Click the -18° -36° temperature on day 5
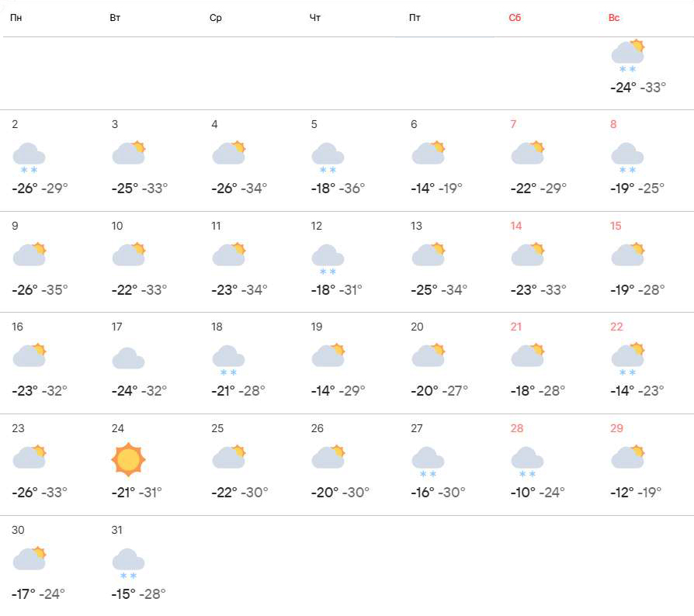 click(338, 188)
